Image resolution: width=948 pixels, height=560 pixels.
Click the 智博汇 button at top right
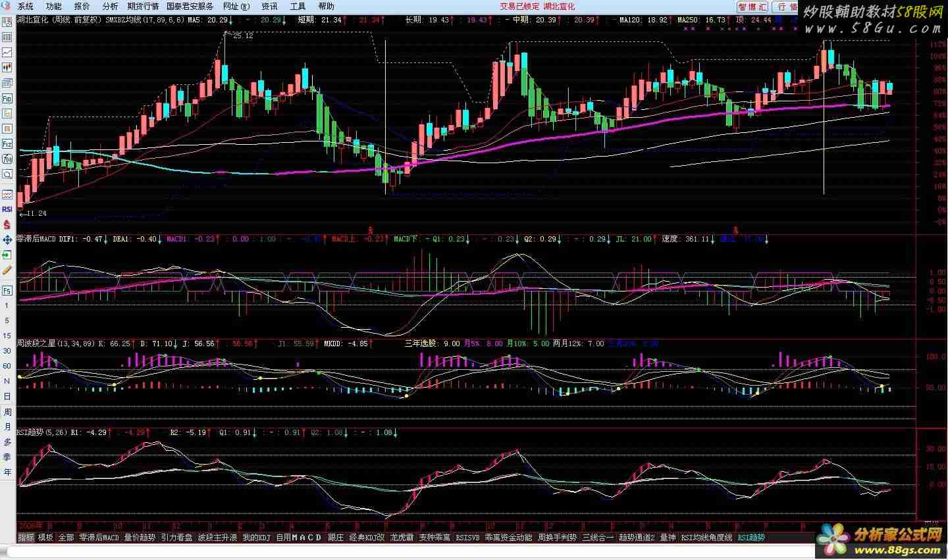752,7
